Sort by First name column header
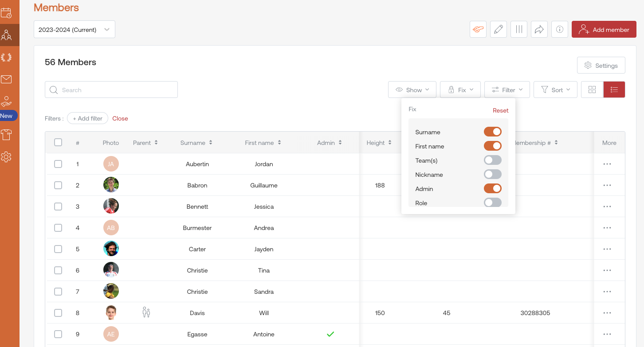 coord(263,143)
